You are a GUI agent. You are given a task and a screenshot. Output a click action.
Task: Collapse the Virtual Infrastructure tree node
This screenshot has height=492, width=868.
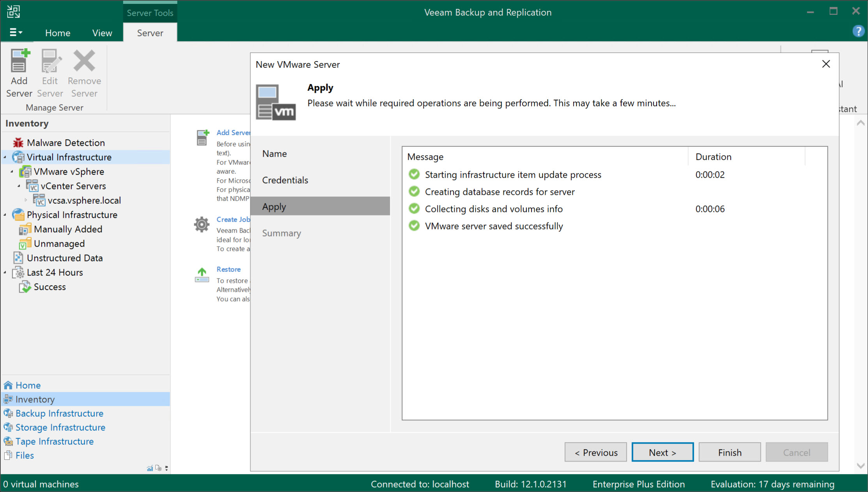[5, 157]
